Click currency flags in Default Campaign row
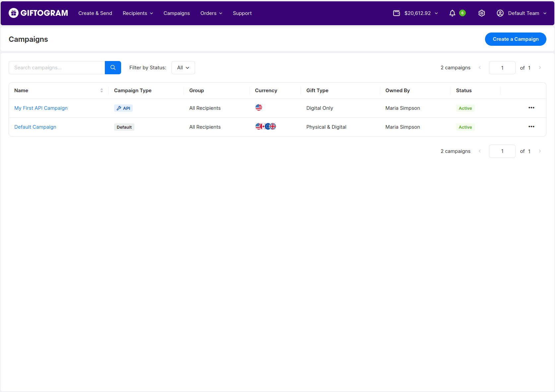 click(x=266, y=126)
